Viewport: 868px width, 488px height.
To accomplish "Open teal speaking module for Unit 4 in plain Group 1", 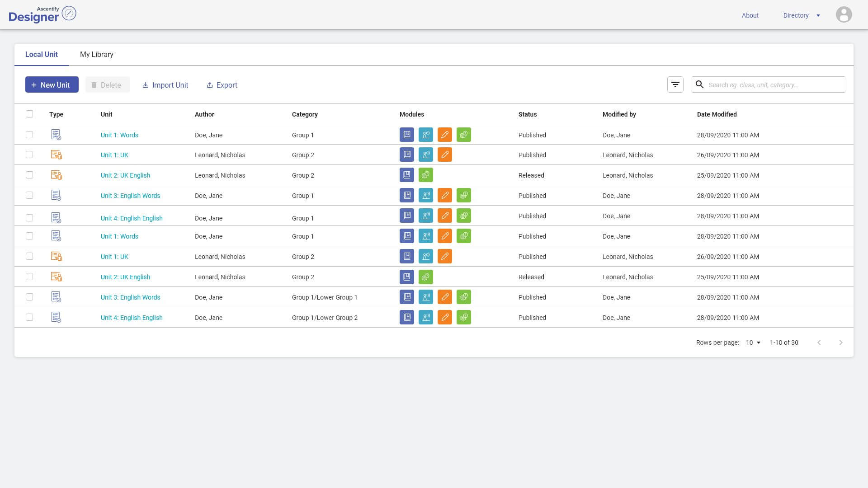I will tap(426, 216).
